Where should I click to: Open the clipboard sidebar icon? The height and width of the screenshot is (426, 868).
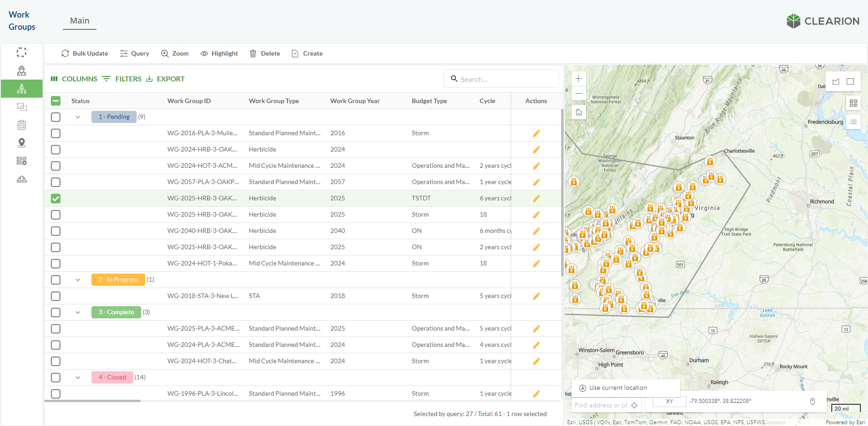coord(22,125)
